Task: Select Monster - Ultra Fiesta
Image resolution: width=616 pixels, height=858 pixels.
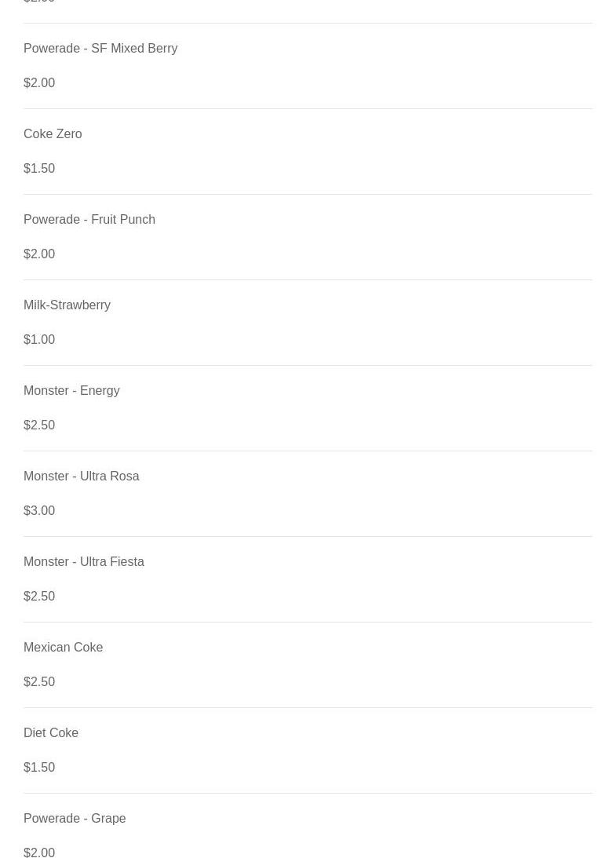Action: (x=84, y=562)
